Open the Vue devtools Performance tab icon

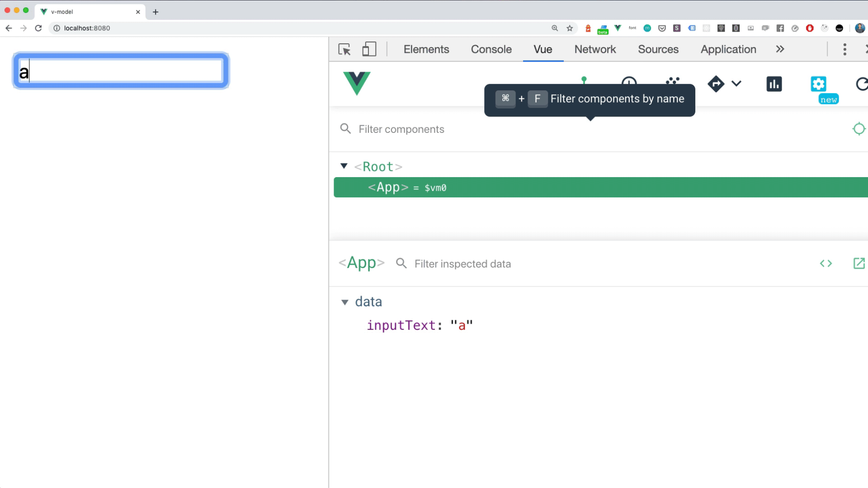coord(774,84)
